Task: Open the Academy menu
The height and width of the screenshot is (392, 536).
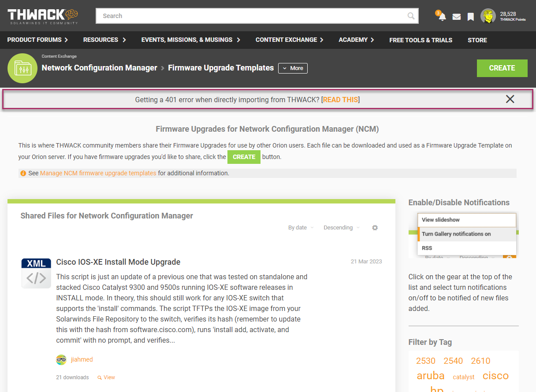Action: (x=356, y=40)
